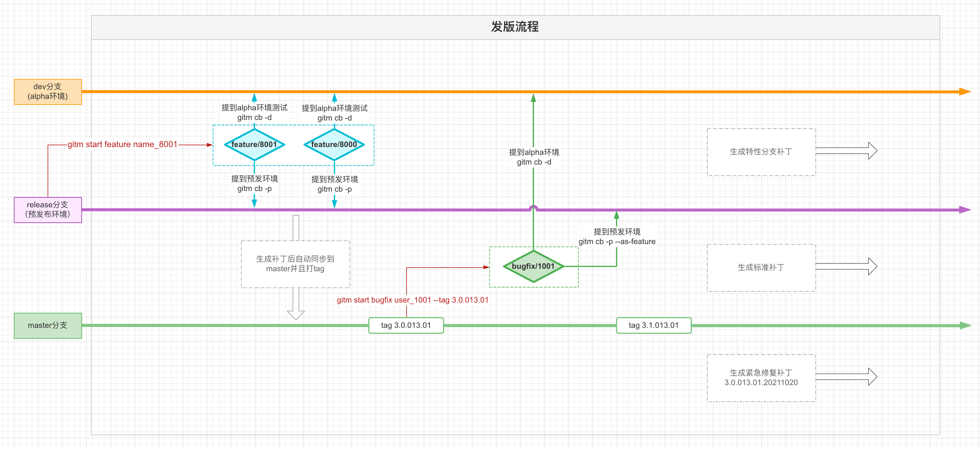Select the 生成补丁后自动同步到master dashed box
This screenshot has height=449, width=980.
point(295,264)
